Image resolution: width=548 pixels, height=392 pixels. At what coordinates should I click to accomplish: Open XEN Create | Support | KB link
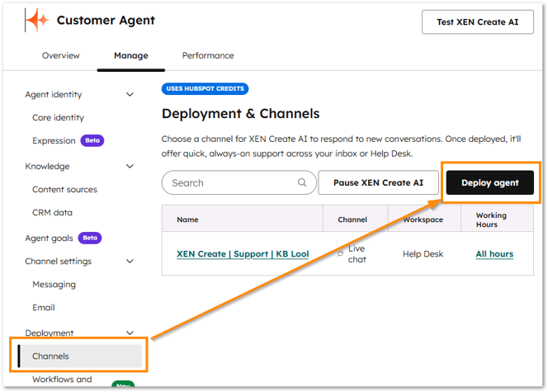tap(243, 254)
